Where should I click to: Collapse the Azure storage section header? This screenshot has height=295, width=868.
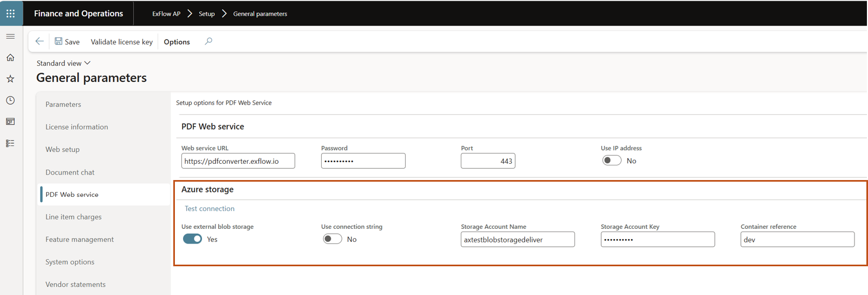(x=207, y=189)
